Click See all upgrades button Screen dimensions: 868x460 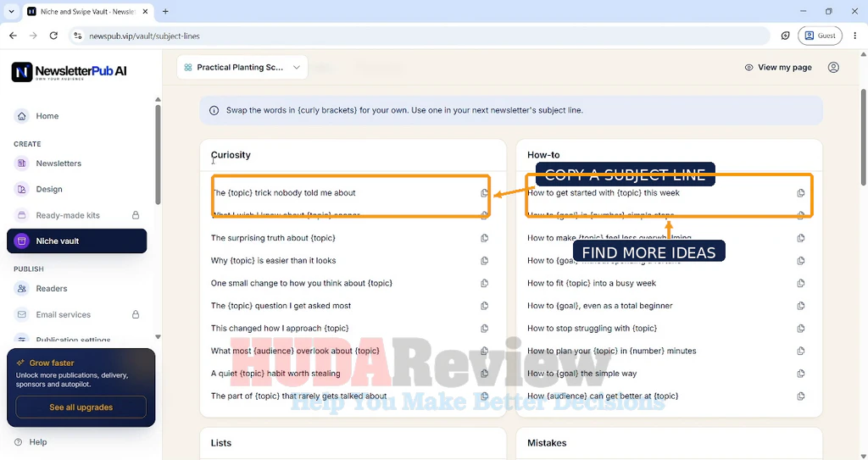tap(81, 407)
